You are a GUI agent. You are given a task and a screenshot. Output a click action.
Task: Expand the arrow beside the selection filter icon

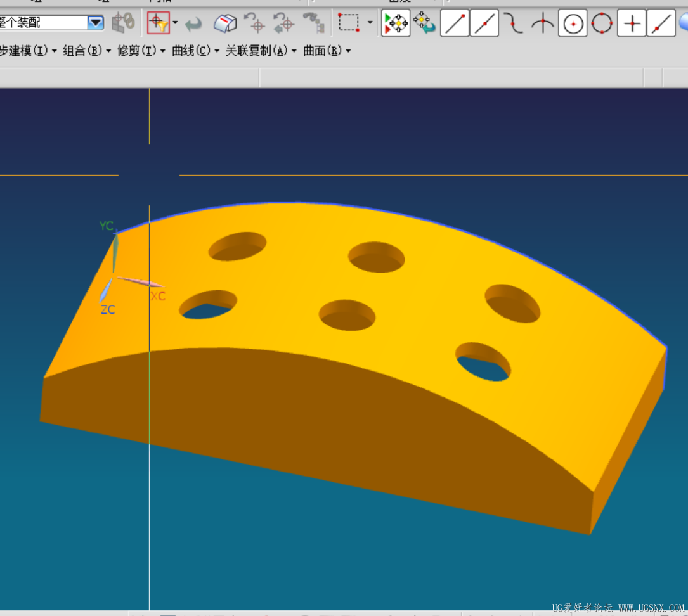pyautogui.click(x=175, y=23)
